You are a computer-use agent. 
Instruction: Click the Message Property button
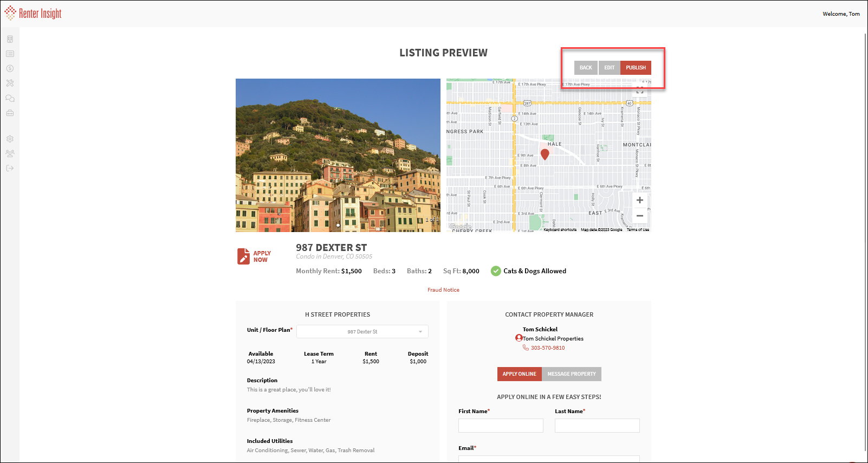tap(572, 374)
